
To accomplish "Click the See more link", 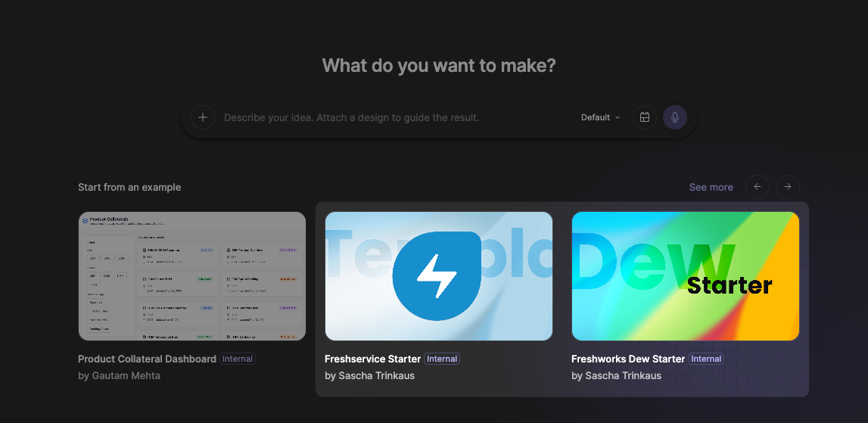I will coord(711,187).
